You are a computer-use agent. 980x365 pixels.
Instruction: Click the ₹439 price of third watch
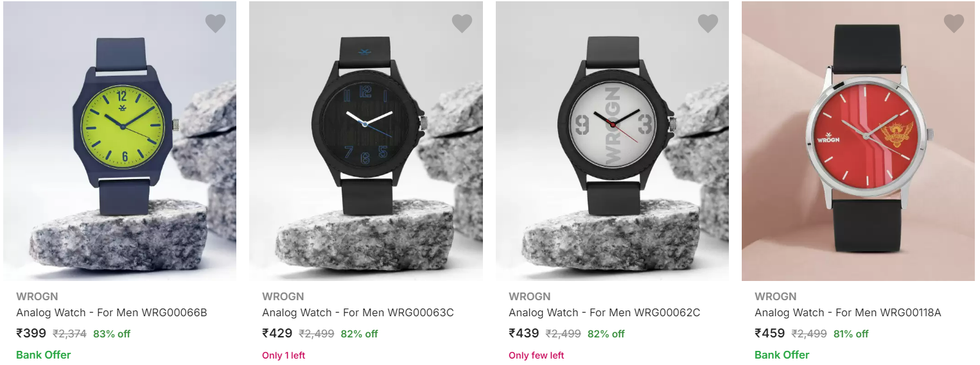point(524,334)
